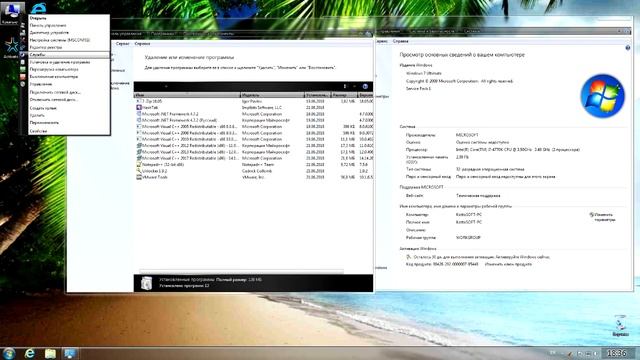This screenshot has height=360, width=640.
Task: Open 'Диспетчер устройств' from the context menu
Action: [49, 33]
